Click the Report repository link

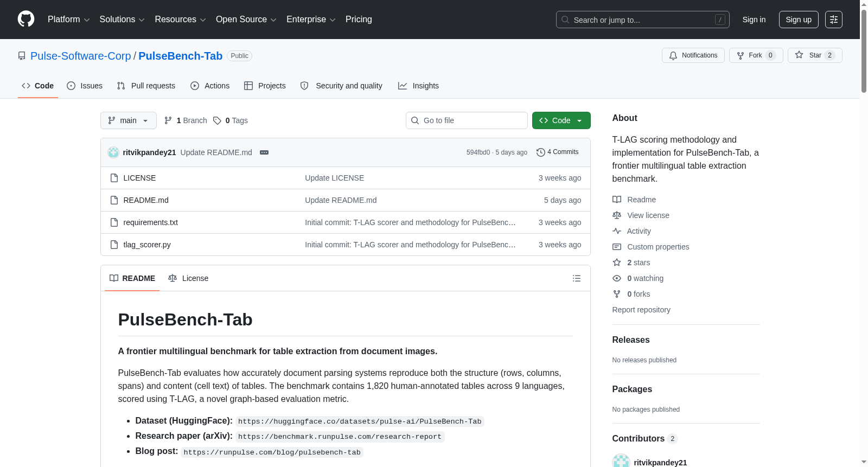(641, 310)
